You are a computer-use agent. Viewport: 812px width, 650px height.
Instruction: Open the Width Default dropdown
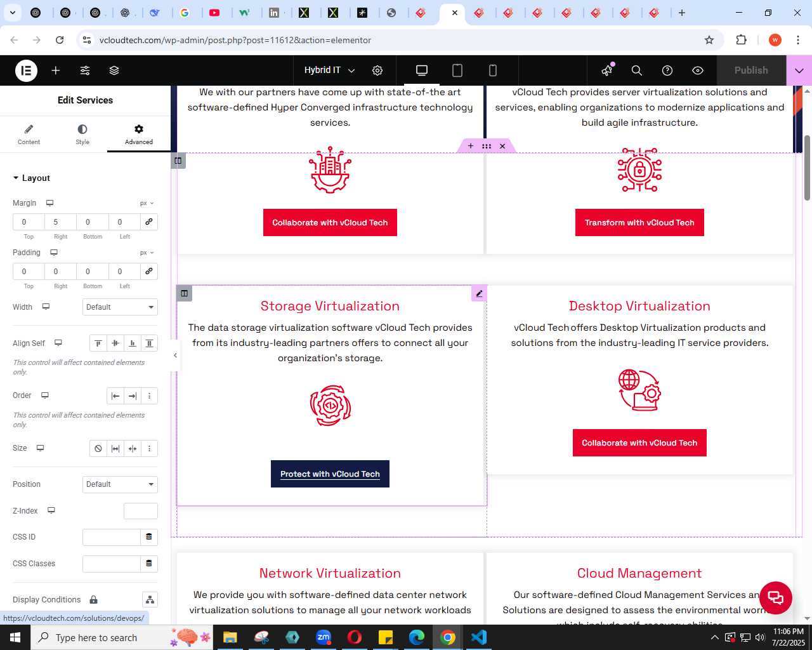[x=120, y=307]
